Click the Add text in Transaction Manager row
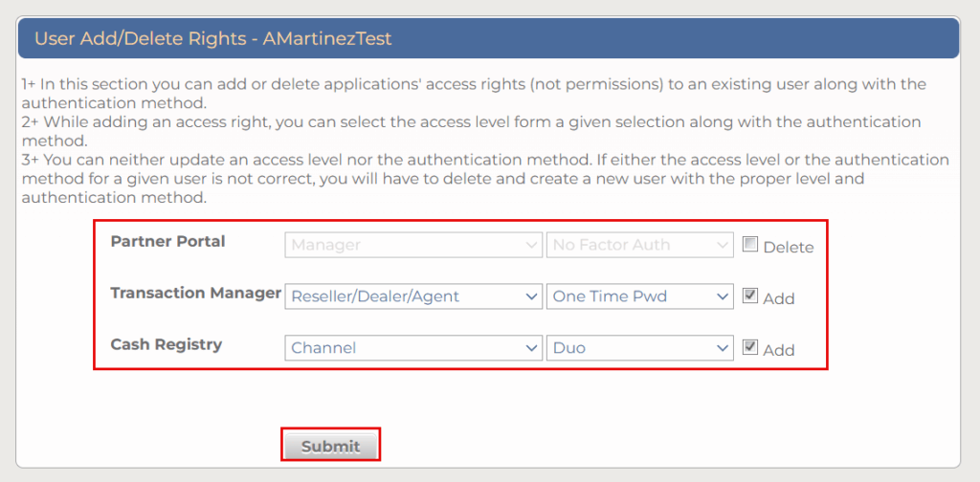This screenshot has height=482, width=980. (x=779, y=298)
